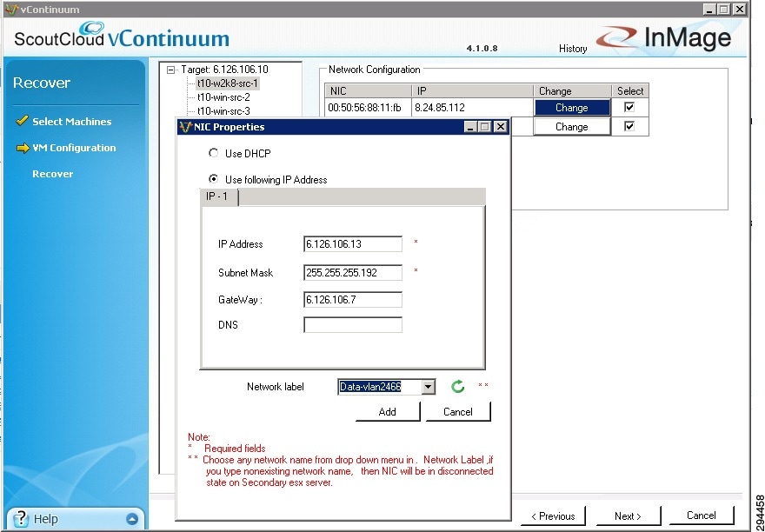Click the Help question mark icon
Image resolution: width=765 pixels, height=532 pixels.
tap(22, 518)
